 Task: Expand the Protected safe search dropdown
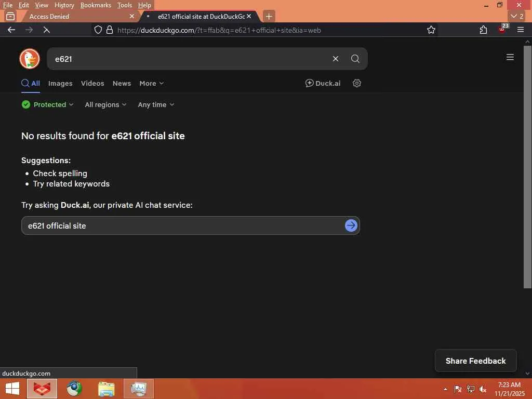click(47, 104)
